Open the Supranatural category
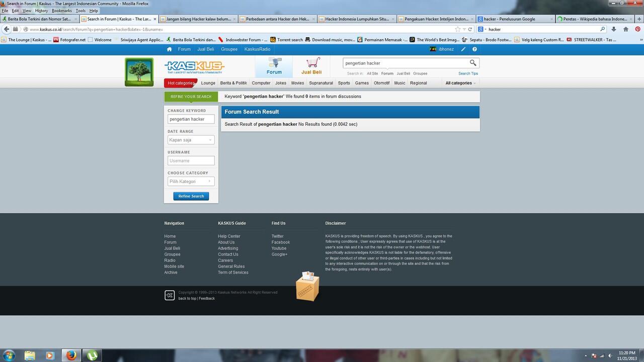 (x=321, y=83)
